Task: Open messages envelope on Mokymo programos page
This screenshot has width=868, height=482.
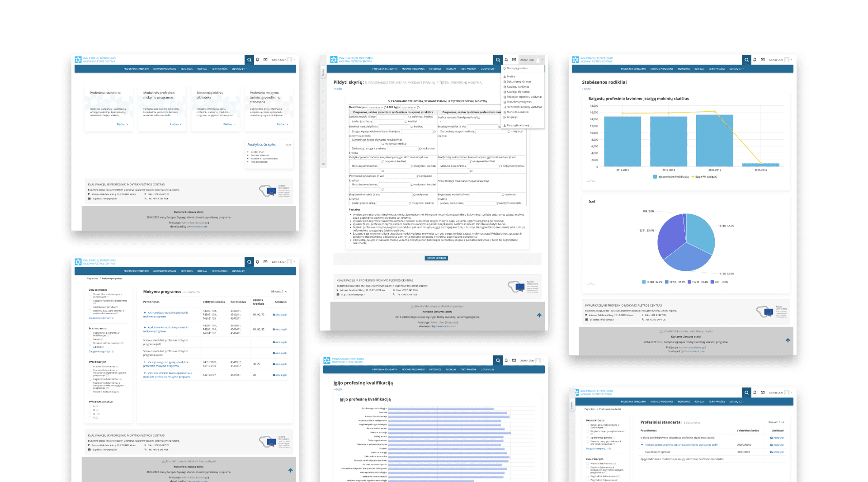Action: [265, 262]
